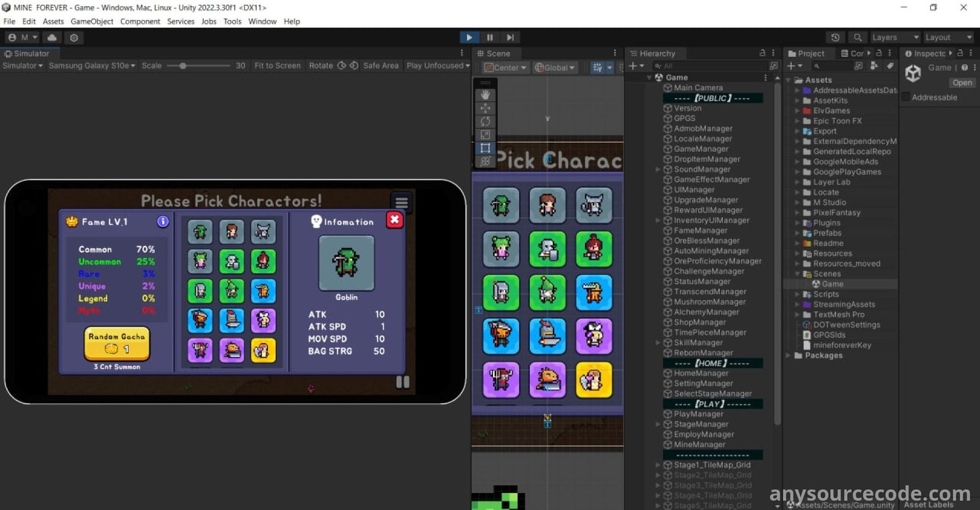Toggle grid snapping in Scene toolbar
Screen dimensions: 980x510
[597, 68]
